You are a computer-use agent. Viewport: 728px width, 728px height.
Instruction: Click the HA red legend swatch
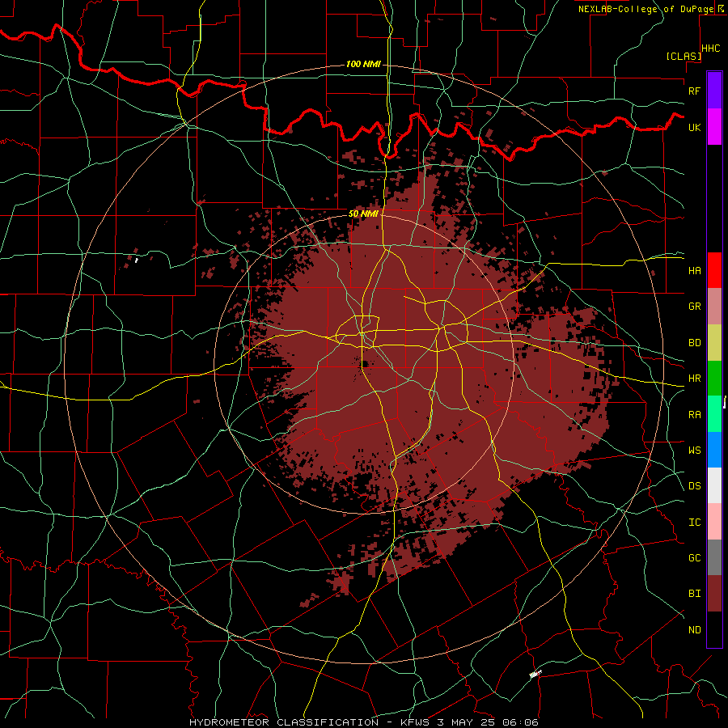pyautogui.click(x=714, y=270)
